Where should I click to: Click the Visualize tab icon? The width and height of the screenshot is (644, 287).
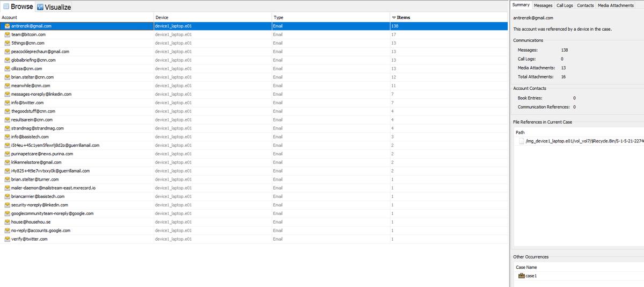(x=40, y=7)
